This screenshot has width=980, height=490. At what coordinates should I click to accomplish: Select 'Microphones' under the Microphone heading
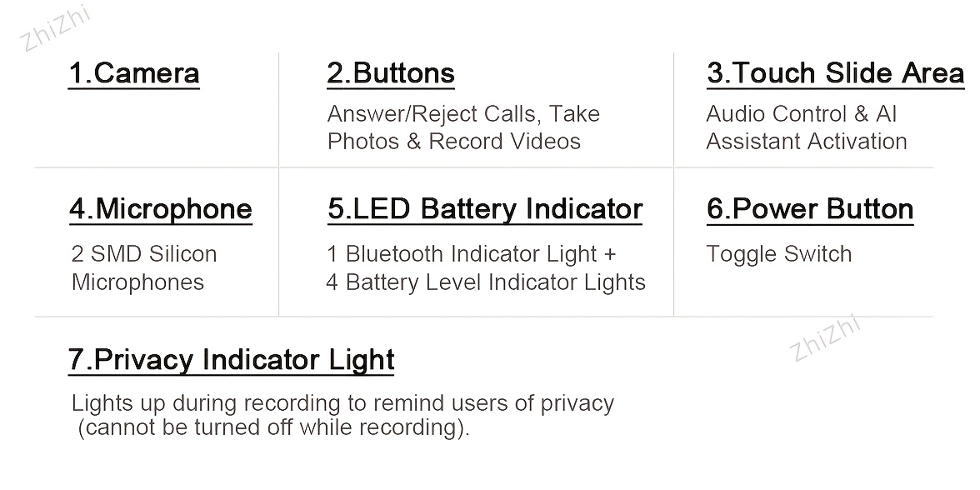pos(138,282)
